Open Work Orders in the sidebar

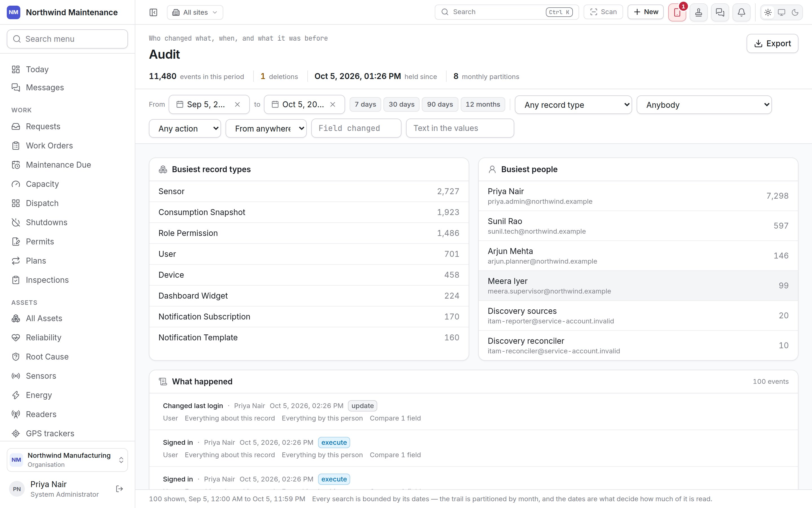pos(67,145)
